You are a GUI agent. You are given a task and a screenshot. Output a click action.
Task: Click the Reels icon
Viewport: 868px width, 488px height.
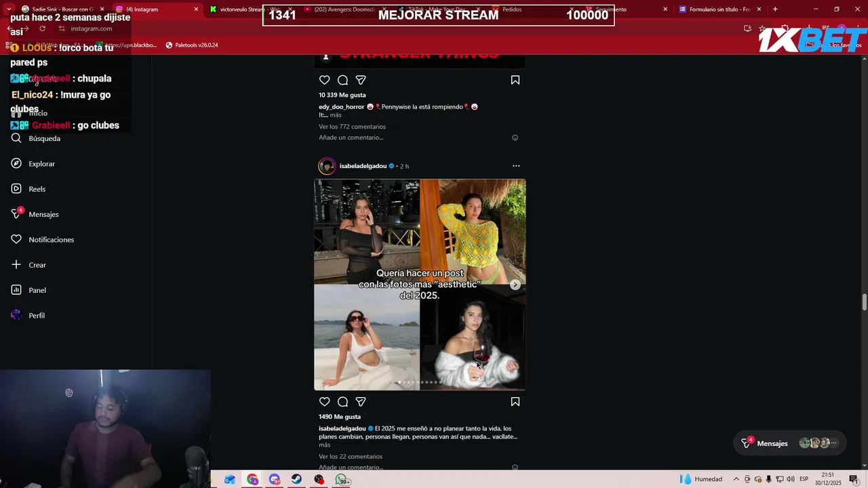(16, 188)
